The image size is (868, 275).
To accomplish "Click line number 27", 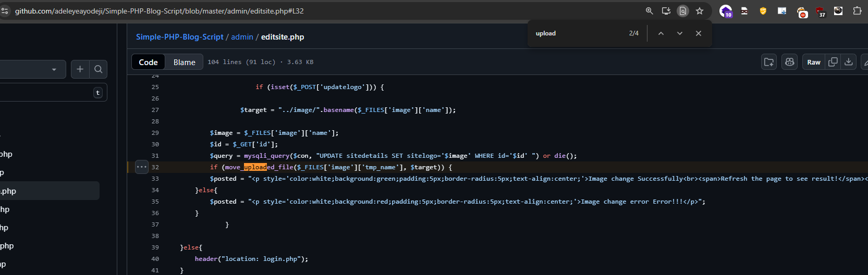I will pyautogui.click(x=155, y=110).
